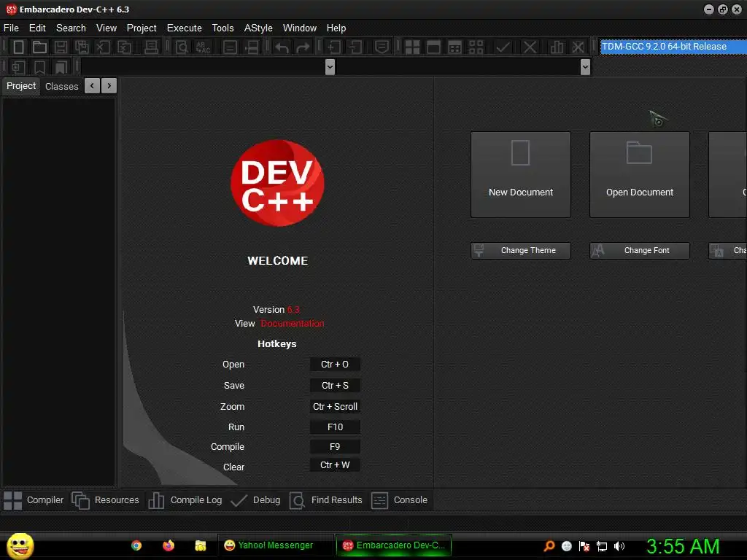Click the Compile & Run toolbar icon

455,47
